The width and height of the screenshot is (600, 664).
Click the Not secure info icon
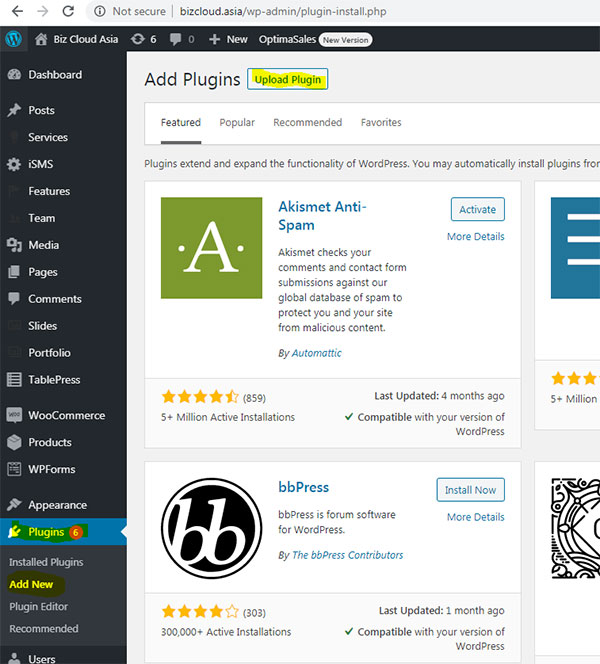[100, 11]
